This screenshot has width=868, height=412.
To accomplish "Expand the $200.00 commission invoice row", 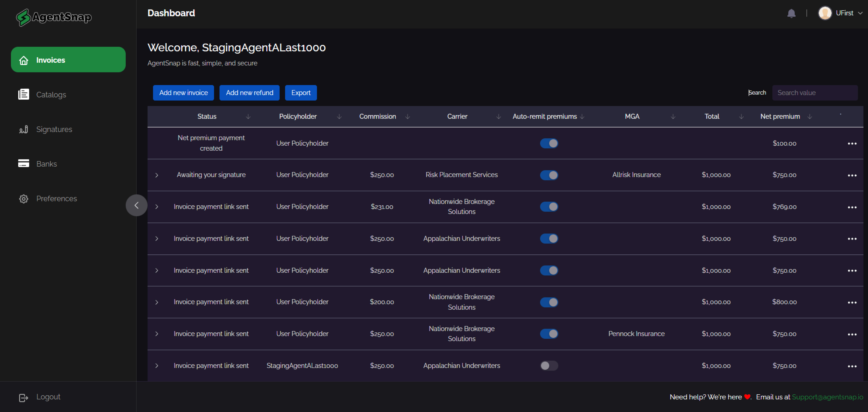I will pos(157,302).
